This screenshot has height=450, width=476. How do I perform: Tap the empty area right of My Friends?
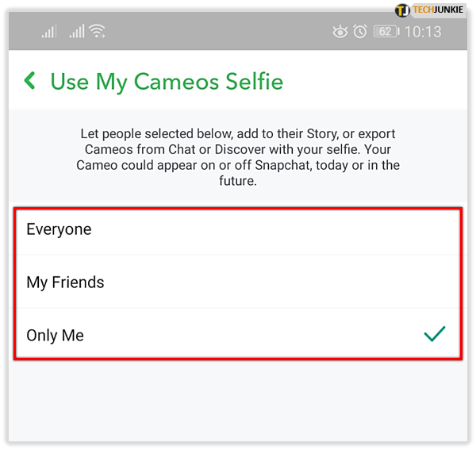pos(279,282)
